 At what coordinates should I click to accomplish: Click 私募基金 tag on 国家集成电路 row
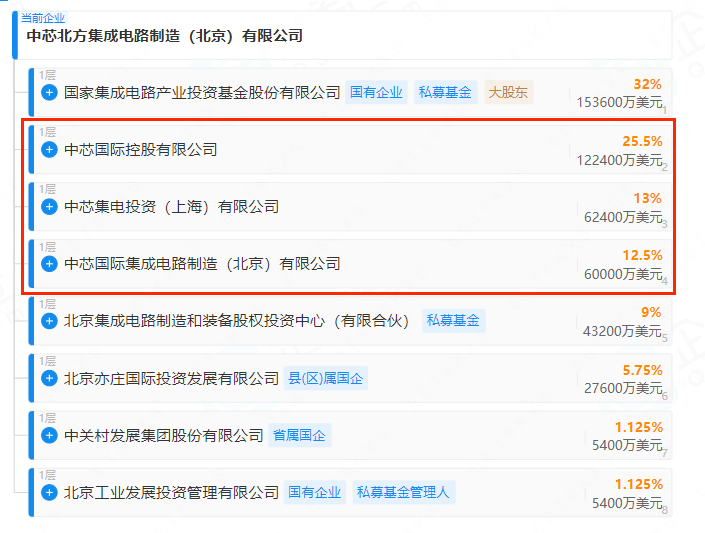(x=446, y=93)
